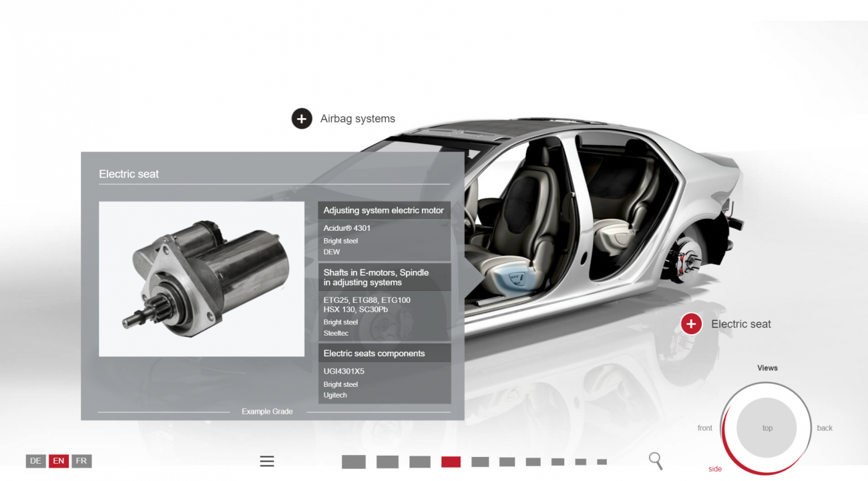
Task: Click the Acidur® 4301 grade text
Action: tap(347, 228)
